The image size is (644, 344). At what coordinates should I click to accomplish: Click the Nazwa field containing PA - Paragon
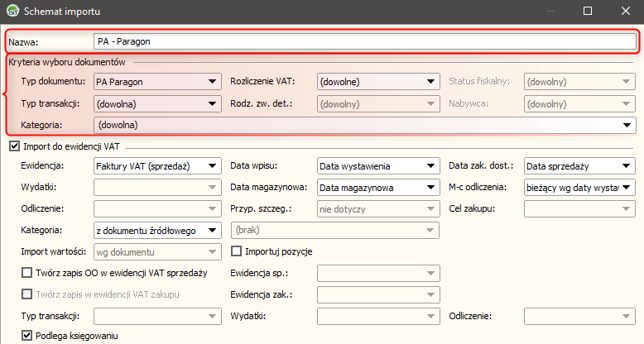pyautogui.click(x=364, y=41)
